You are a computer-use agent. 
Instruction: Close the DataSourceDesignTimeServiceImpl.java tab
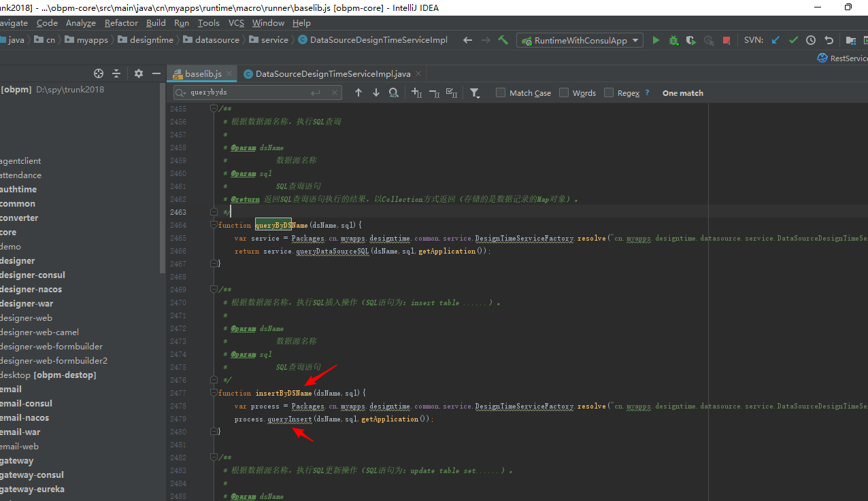[418, 73]
